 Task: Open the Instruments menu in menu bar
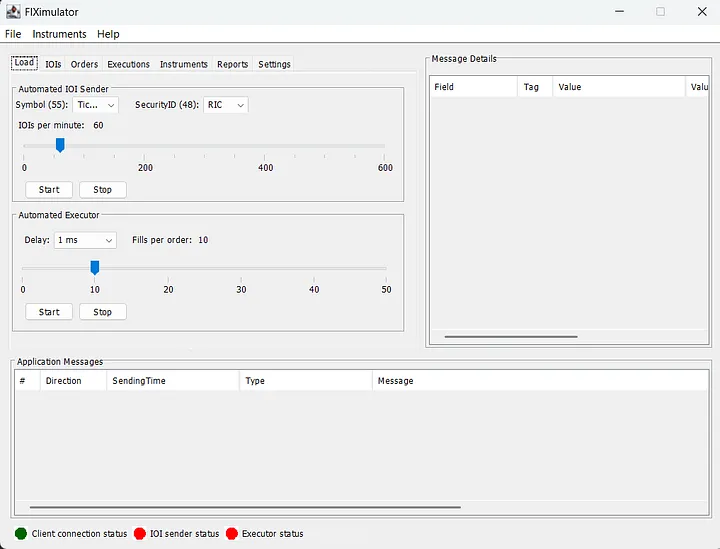click(x=59, y=34)
